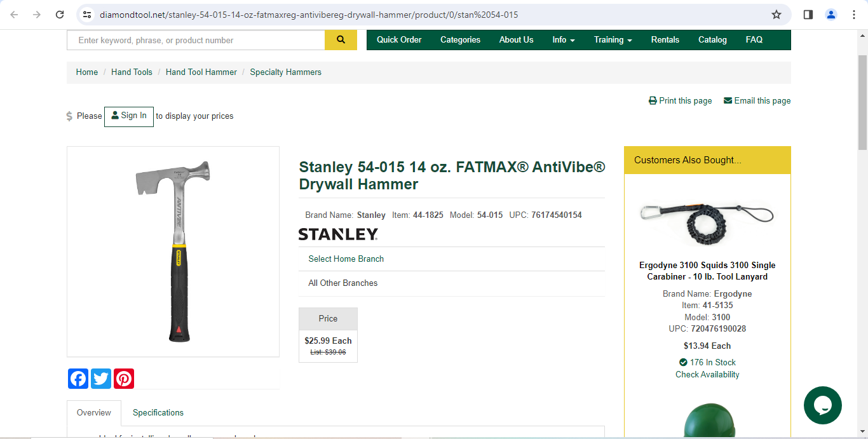Click the 176 In Stock text
Screen dimensions: 868x439
click(713, 362)
